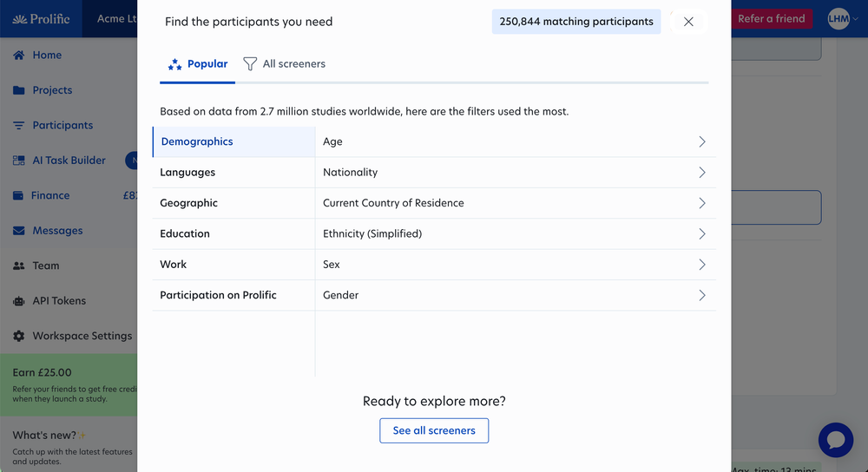Click the AI Task Builder icon
868x472 pixels.
point(19,161)
